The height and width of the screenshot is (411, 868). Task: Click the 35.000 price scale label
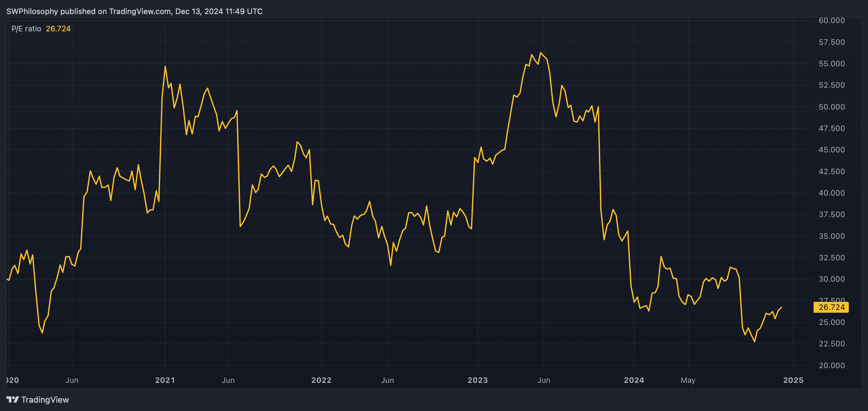(x=831, y=236)
